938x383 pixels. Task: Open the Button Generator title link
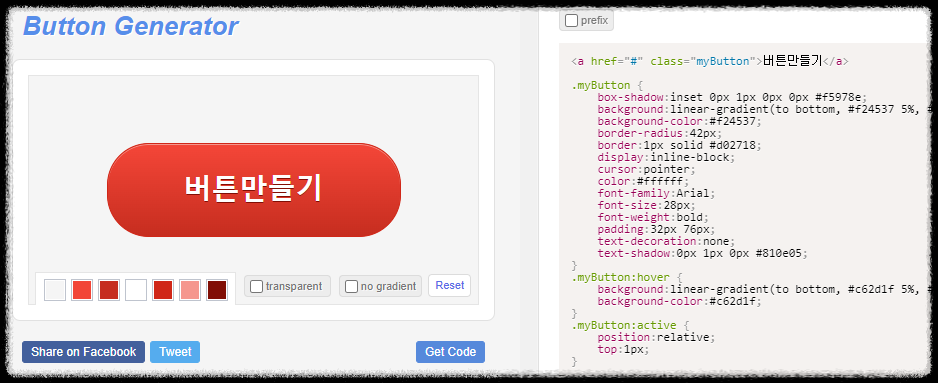coord(130,26)
